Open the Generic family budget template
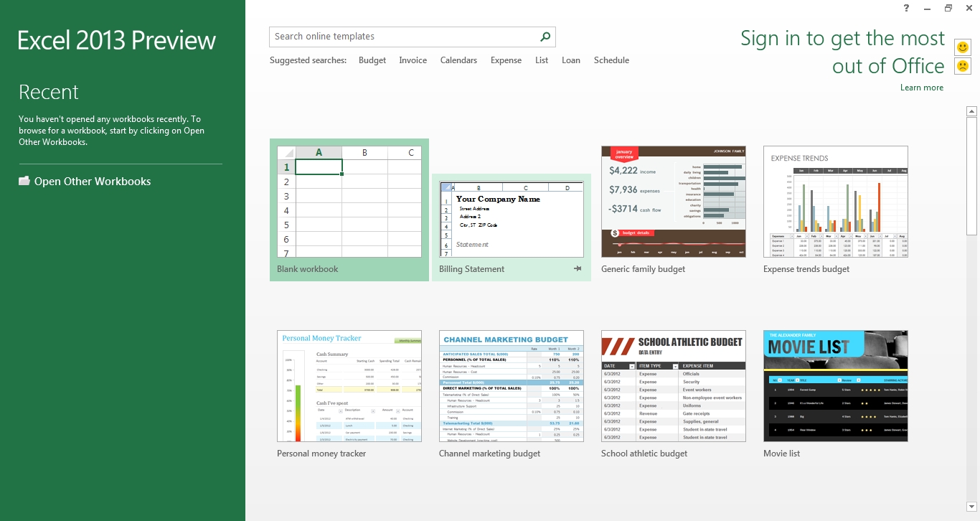This screenshot has width=980, height=521. (674, 202)
